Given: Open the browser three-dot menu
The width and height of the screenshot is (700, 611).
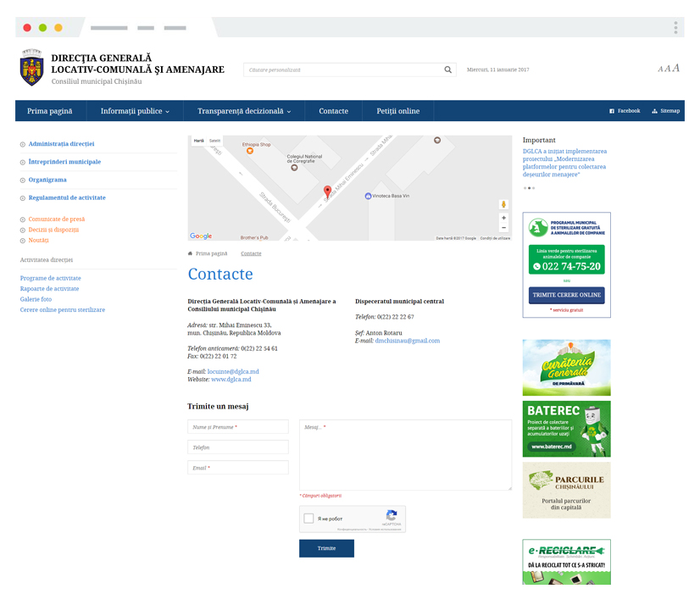Looking at the screenshot, I should 675,27.
